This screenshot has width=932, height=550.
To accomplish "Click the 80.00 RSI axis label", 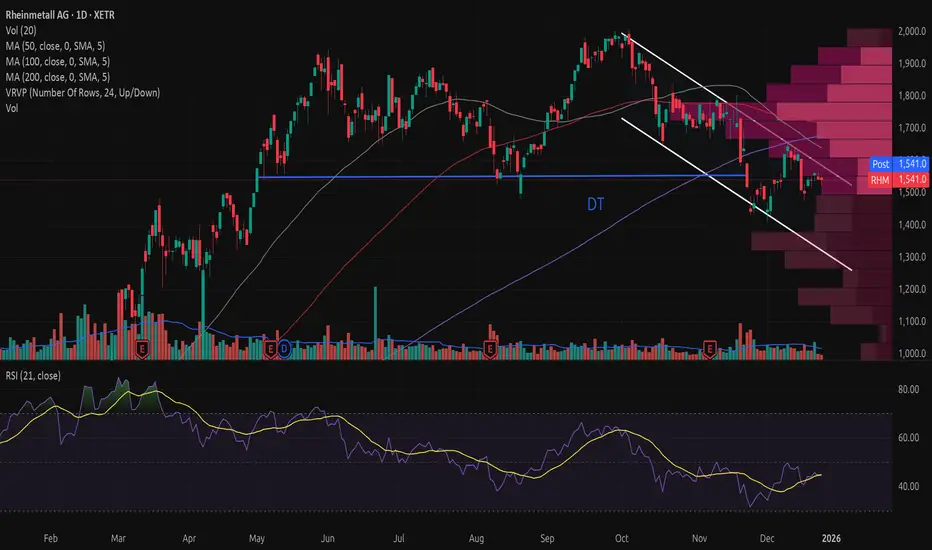I will pyautogui.click(x=909, y=389).
